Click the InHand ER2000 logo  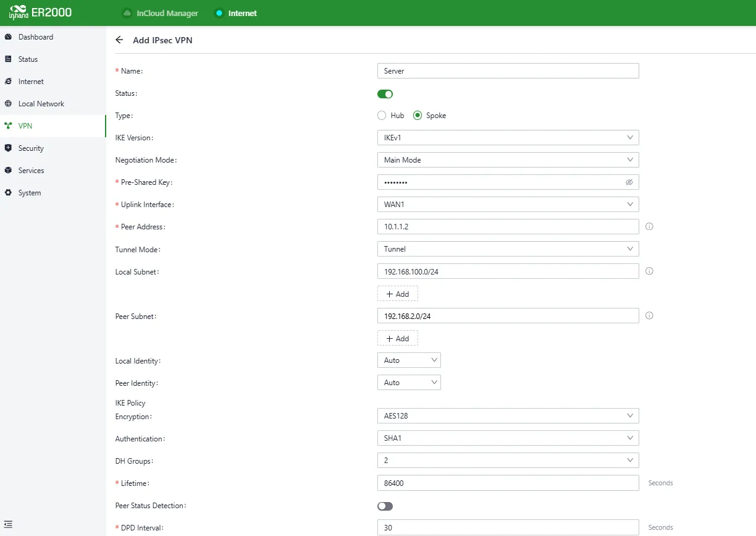coord(41,12)
